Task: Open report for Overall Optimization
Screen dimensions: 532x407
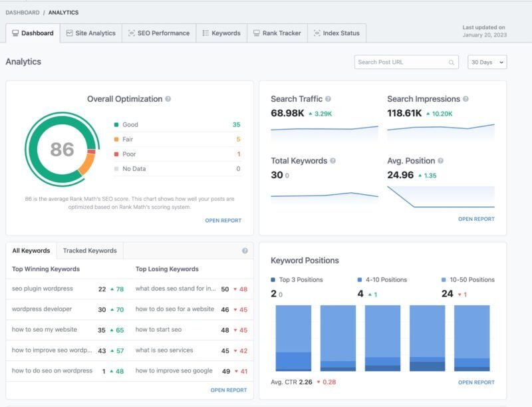Action: click(x=223, y=221)
